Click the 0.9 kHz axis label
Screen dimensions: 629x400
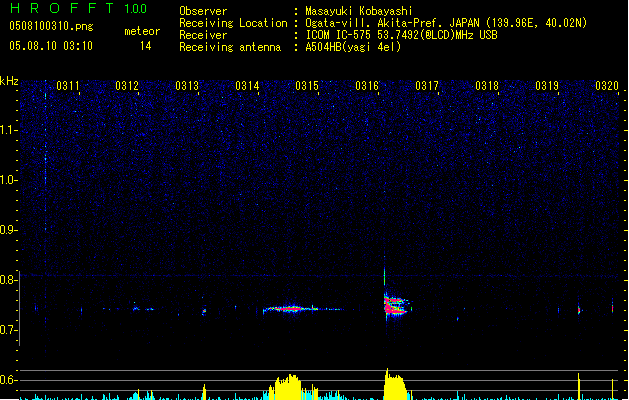tap(9, 230)
